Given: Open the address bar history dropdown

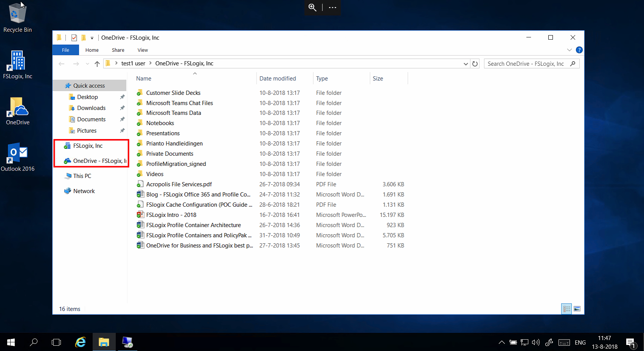Looking at the screenshot, I should [x=466, y=64].
